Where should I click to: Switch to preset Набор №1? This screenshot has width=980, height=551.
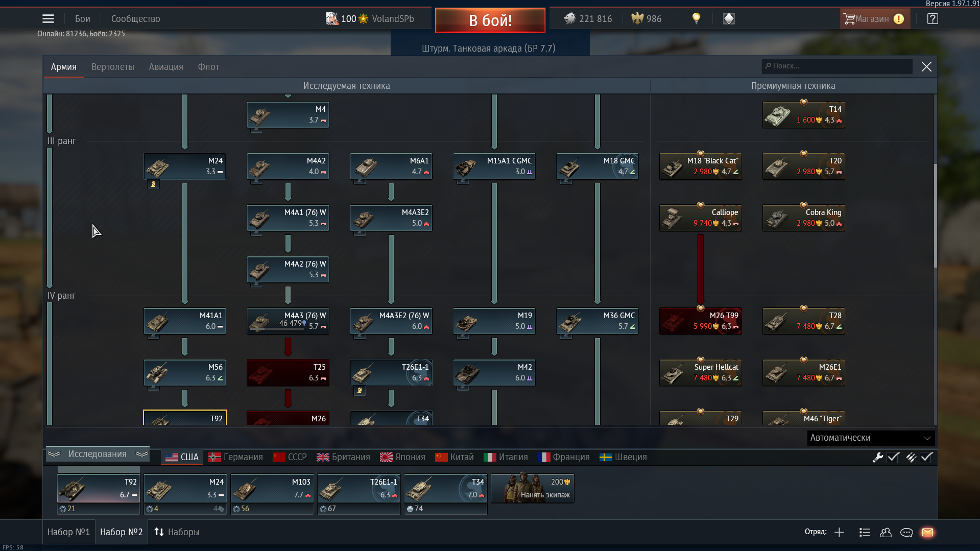tap(68, 532)
